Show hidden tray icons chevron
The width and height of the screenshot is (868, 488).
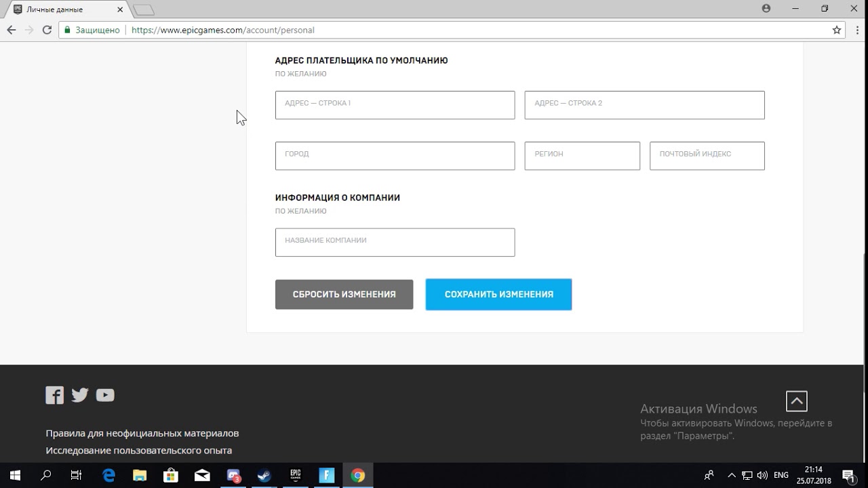(x=732, y=475)
